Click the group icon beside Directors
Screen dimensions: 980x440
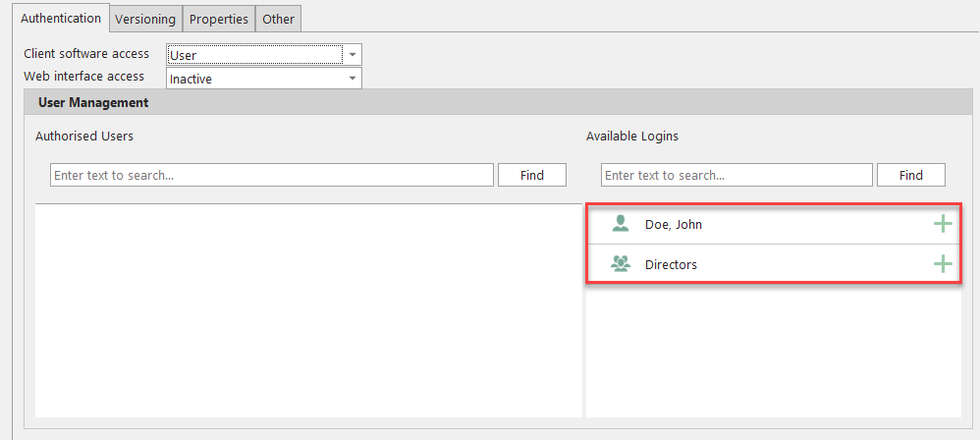pyautogui.click(x=620, y=264)
